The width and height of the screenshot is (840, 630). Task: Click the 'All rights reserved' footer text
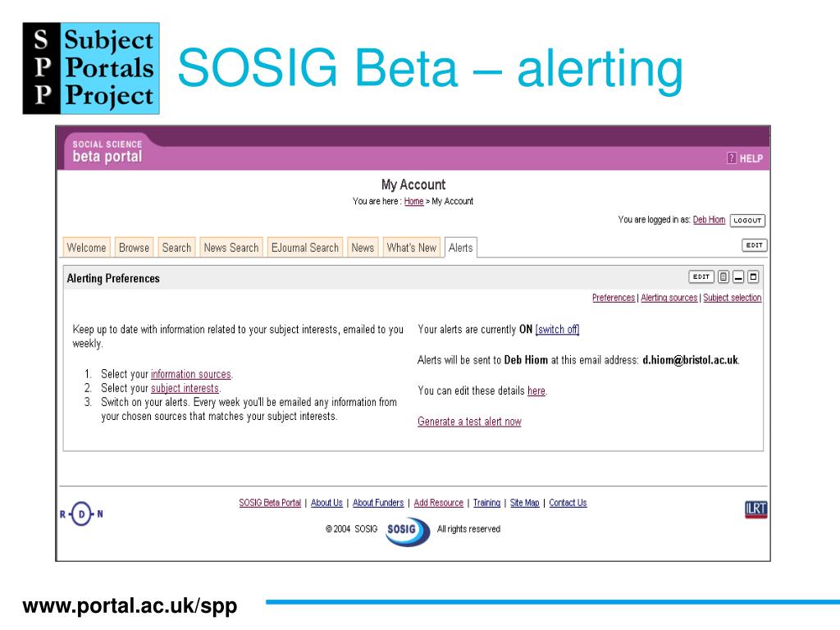pyautogui.click(x=468, y=529)
